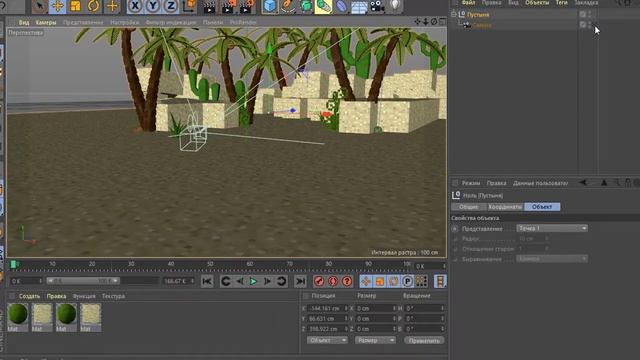Add a floor environment object
This screenshot has height=360, width=640.
click(359, 6)
